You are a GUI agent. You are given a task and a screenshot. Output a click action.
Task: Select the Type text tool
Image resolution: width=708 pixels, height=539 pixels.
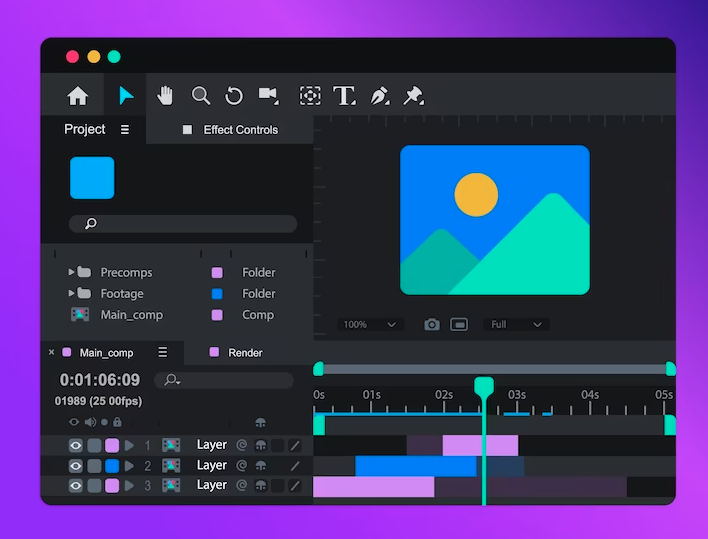pyautogui.click(x=344, y=96)
